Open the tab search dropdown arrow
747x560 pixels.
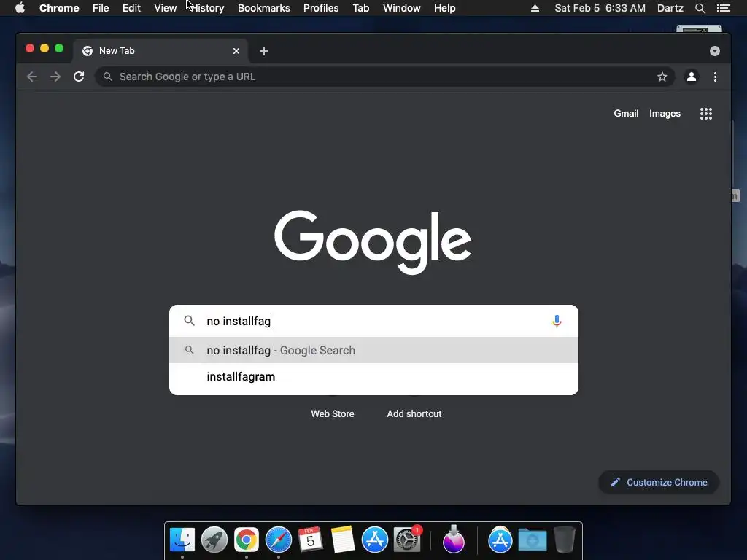click(x=715, y=51)
